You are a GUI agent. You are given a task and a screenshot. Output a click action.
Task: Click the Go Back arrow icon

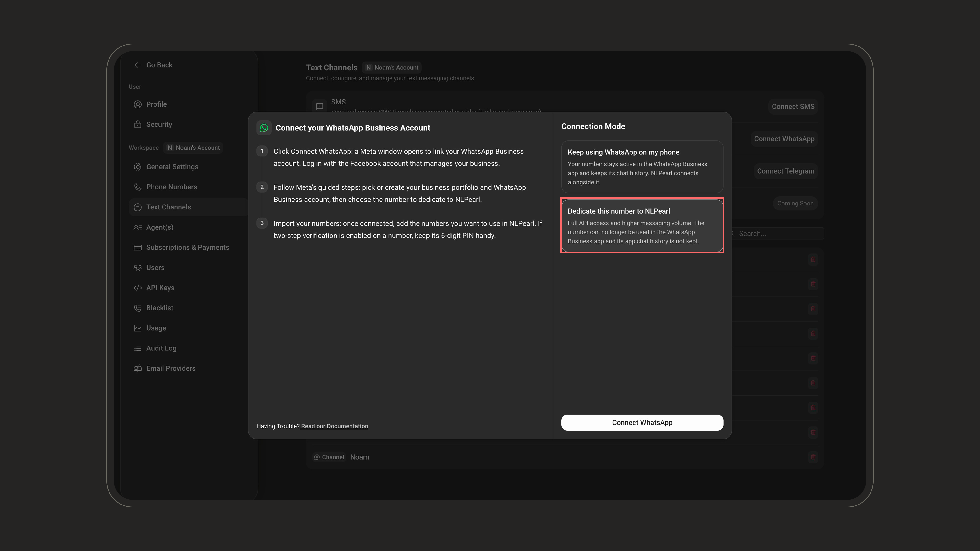[x=138, y=65]
